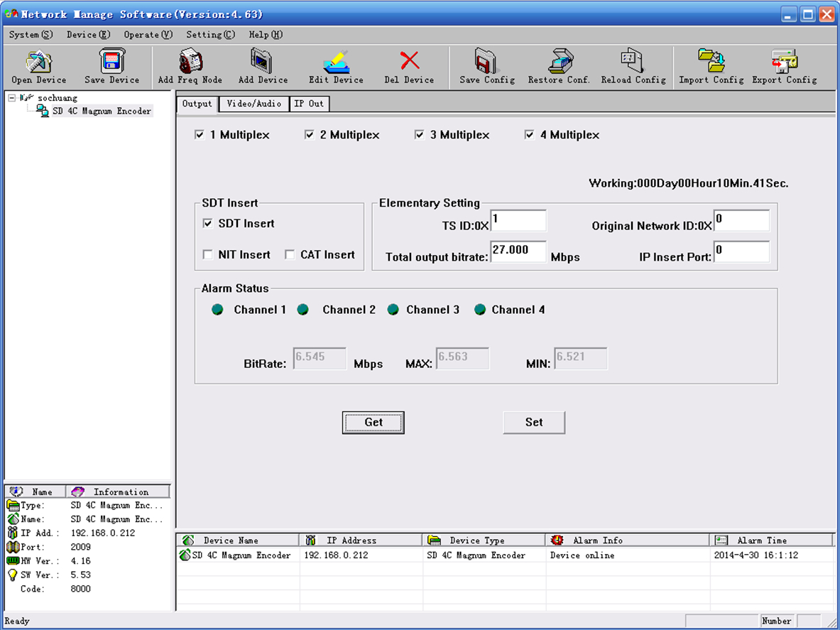Screen dimensions: 840x630
Task: Click the application icon in title bar
Action: point(11,14)
